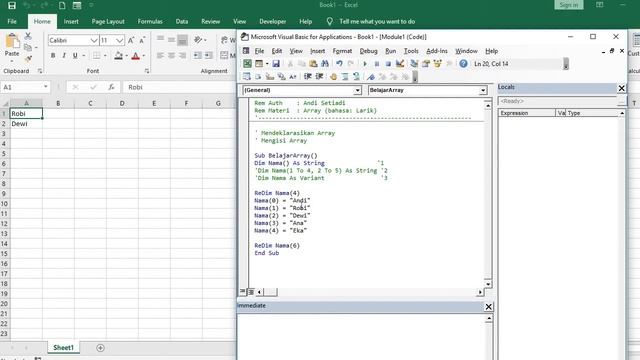This screenshot has width=640, height=360.
Task: Toggle Bottom Align in Excel ribbon
Action: pyautogui.click(x=182, y=40)
